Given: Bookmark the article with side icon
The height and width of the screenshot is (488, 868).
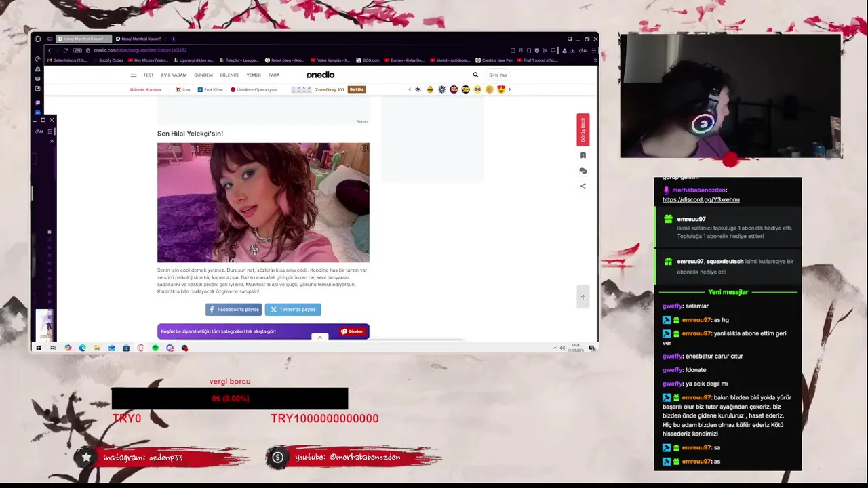Looking at the screenshot, I should click(583, 155).
